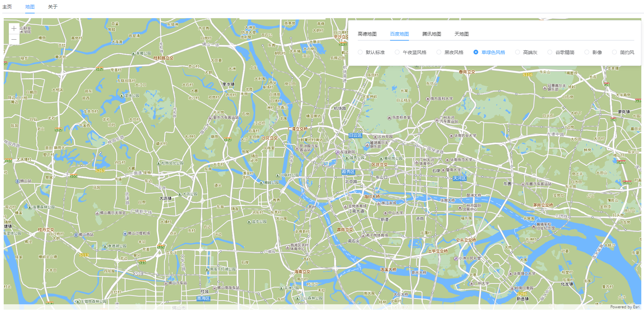Image resolution: width=644 pixels, height=313 pixels.
Task: Open the 主页 navigation tab
Action: click(7, 6)
